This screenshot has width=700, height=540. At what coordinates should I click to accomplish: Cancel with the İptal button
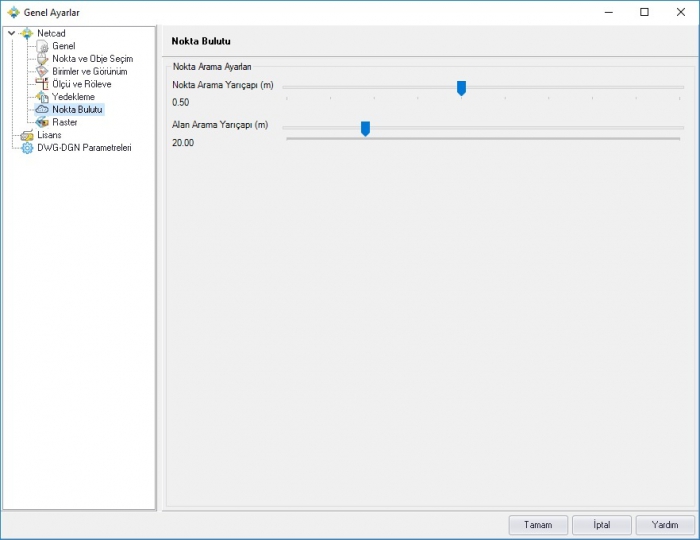click(x=601, y=525)
